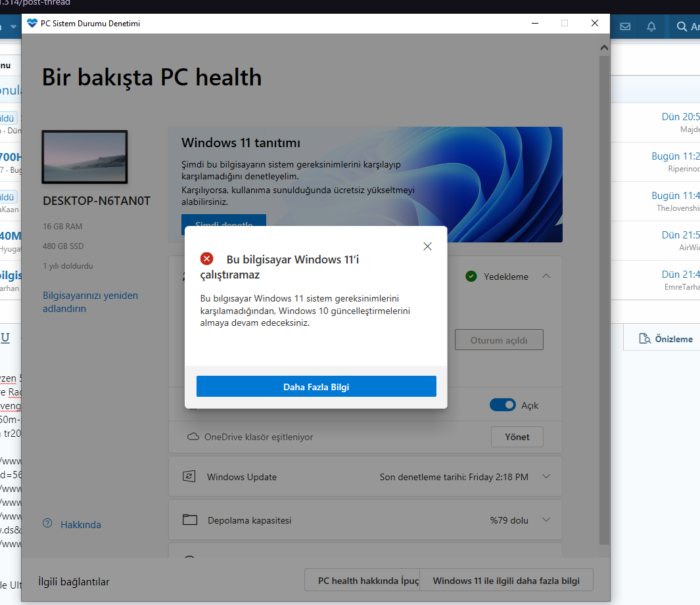Open Daha Fazla Bilgi for more information
Viewport: 700px width, 605px height.
click(x=316, y=386)
